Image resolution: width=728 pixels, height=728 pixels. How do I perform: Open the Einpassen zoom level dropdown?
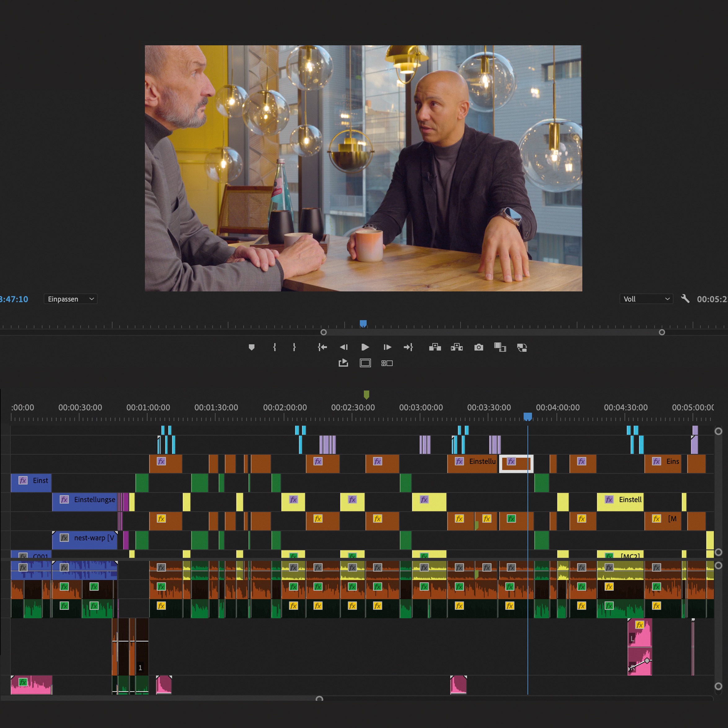[x=70, y=299]
